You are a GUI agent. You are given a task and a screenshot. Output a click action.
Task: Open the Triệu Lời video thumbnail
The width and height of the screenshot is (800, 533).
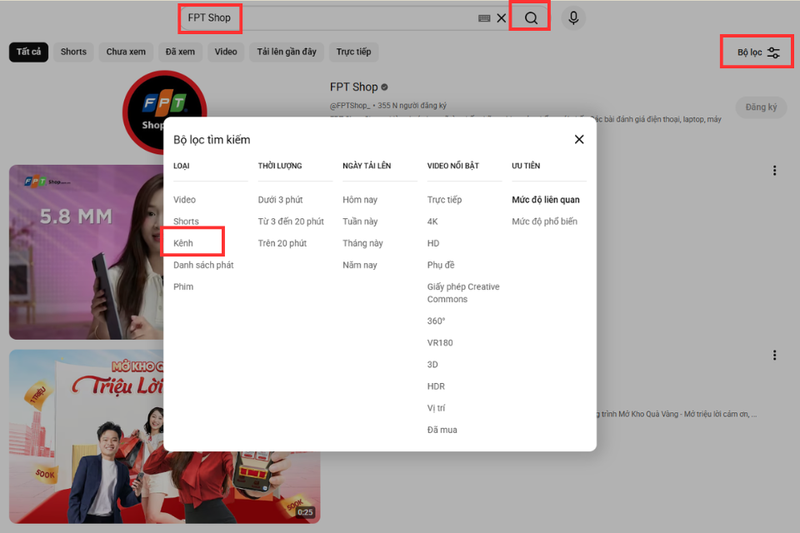(86, 437)
